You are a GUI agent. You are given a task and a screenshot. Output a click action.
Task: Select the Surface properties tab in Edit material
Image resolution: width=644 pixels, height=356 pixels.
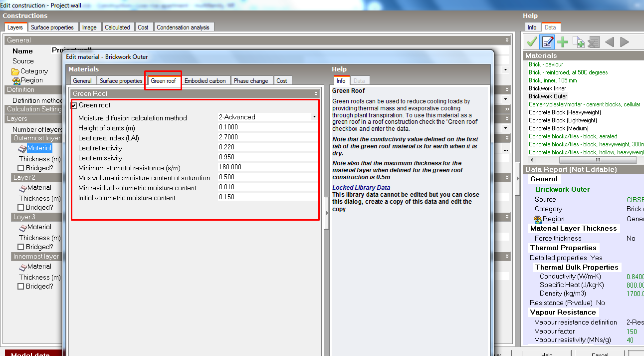pyautogui.click(x=121, y=80)
